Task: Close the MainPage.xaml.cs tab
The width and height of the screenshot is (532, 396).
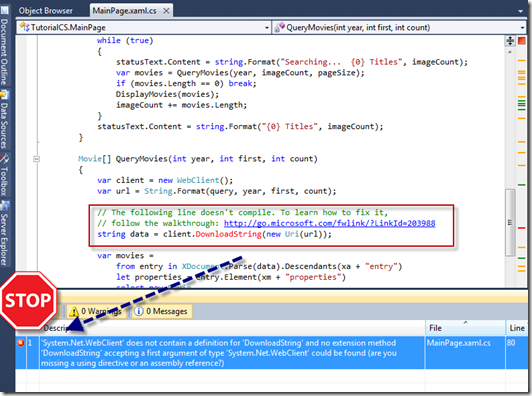Action: [166, 11]
